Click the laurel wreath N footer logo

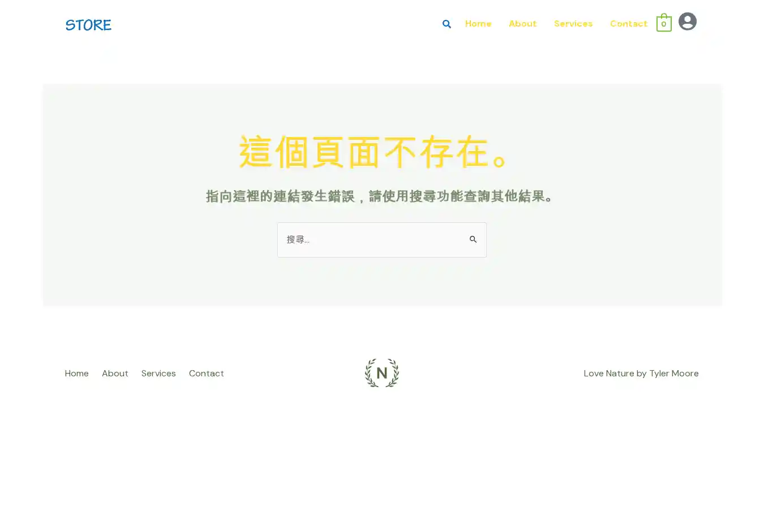pyautogui.click(x=382, y=373)
